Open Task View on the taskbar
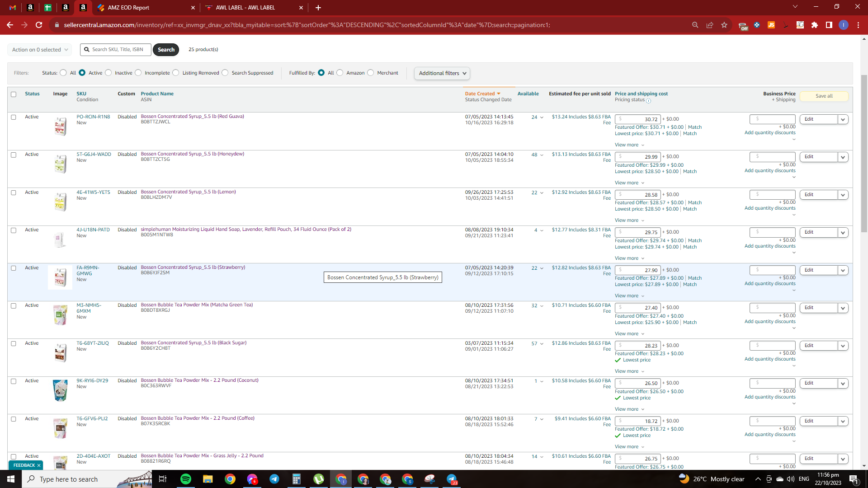 tap(163, 479)
